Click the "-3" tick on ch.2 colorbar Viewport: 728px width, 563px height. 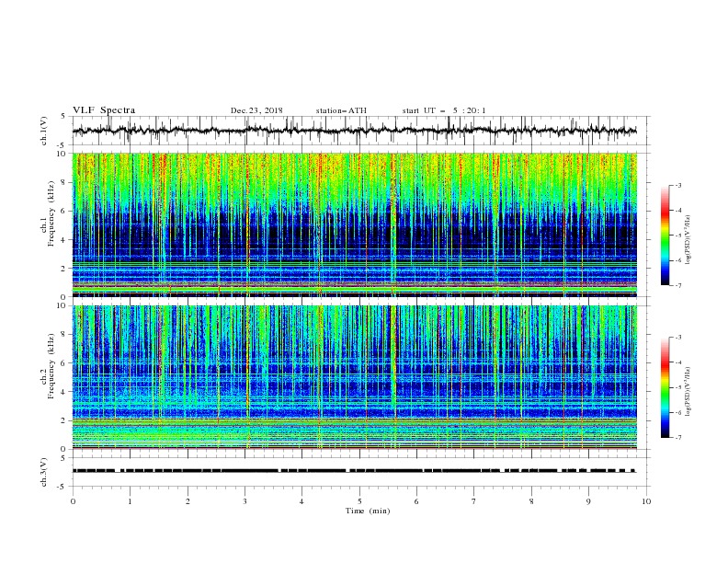678,338
